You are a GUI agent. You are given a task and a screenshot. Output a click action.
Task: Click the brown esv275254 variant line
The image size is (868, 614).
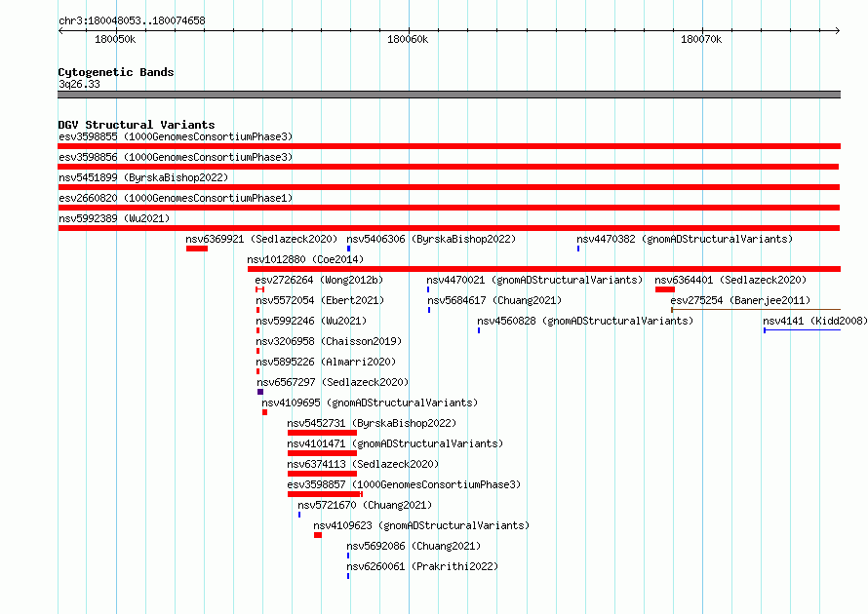(756, 310)
